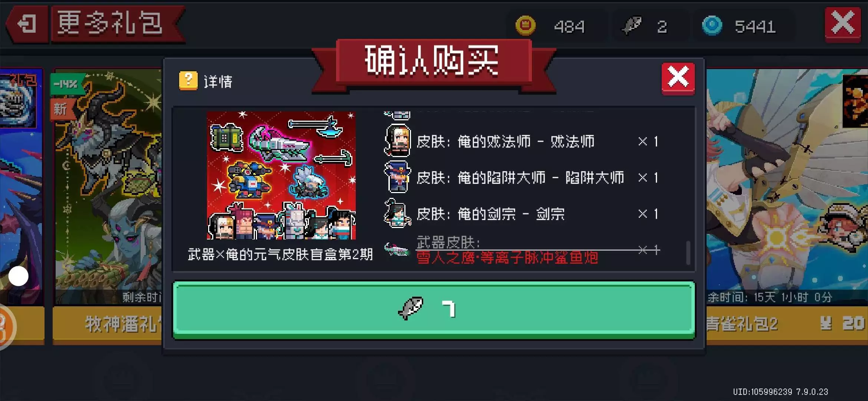The image size is (868, 401).
Task: Open the blind box preview image
Action: click(281, 175)
